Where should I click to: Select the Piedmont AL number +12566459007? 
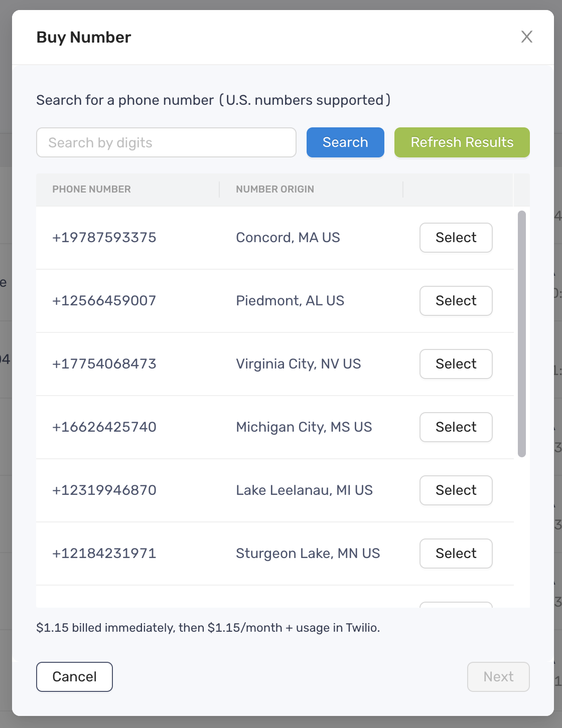(456, 301)
